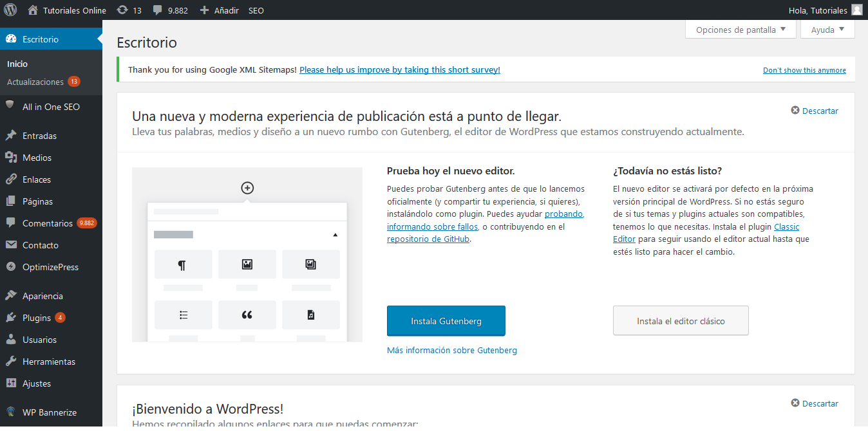Click the Comentarios speech bubble icon
Screen dimensions: 868x431
pyautogui.click(x=11, y=223)
